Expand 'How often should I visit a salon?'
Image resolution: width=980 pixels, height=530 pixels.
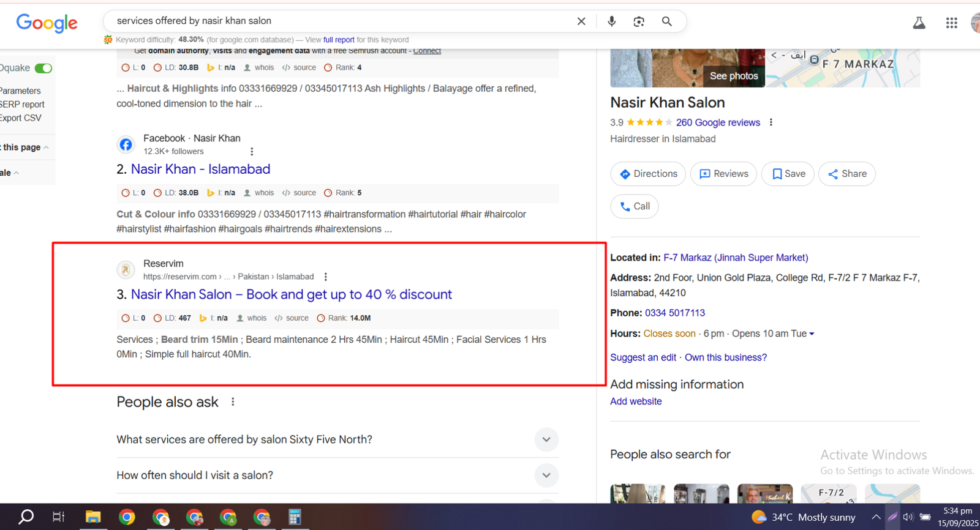[x=546, y=476]
